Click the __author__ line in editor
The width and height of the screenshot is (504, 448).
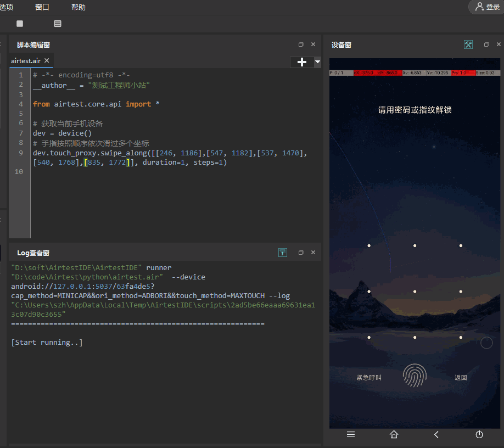[91, 85]
